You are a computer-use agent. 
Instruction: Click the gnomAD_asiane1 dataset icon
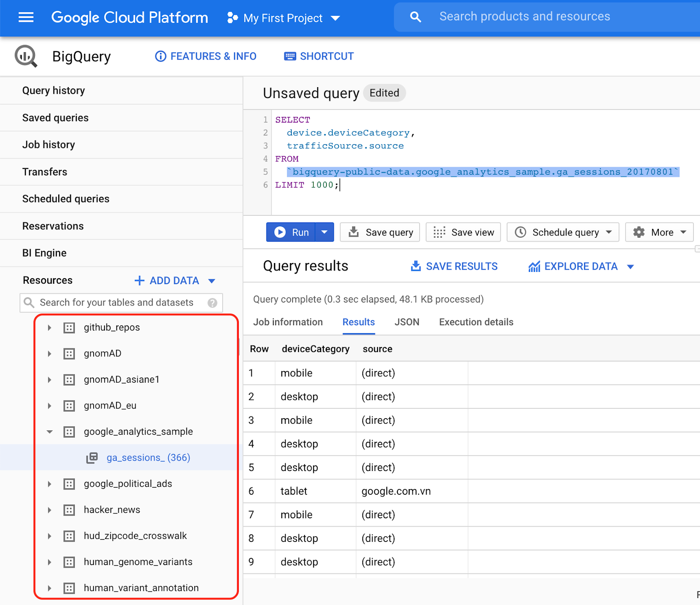pos(69,380)
